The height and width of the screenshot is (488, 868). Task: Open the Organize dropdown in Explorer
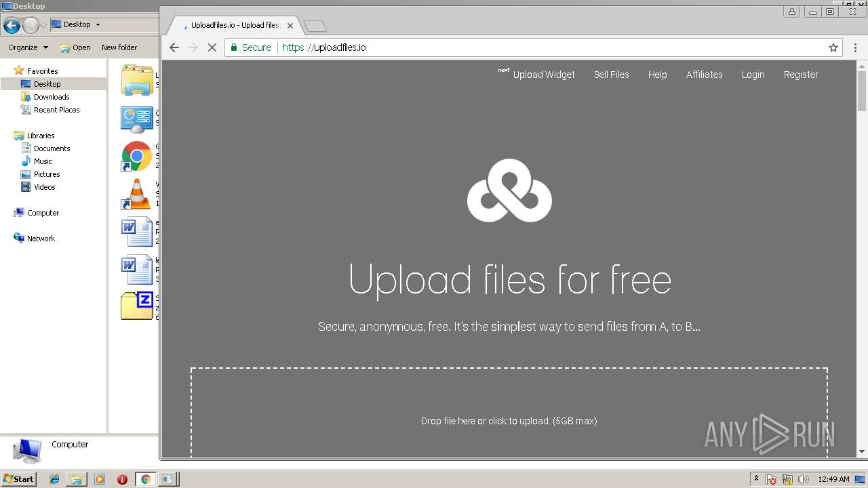coord(28,47)
